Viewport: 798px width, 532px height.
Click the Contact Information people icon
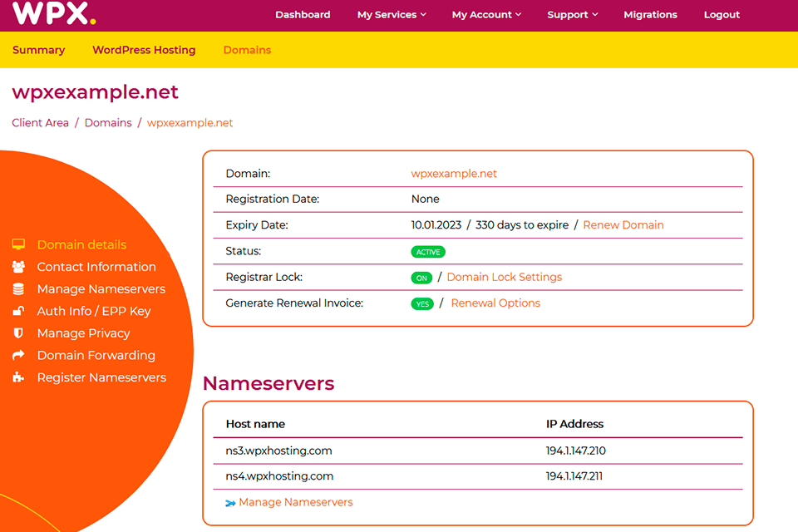click(x=18, y=267)
